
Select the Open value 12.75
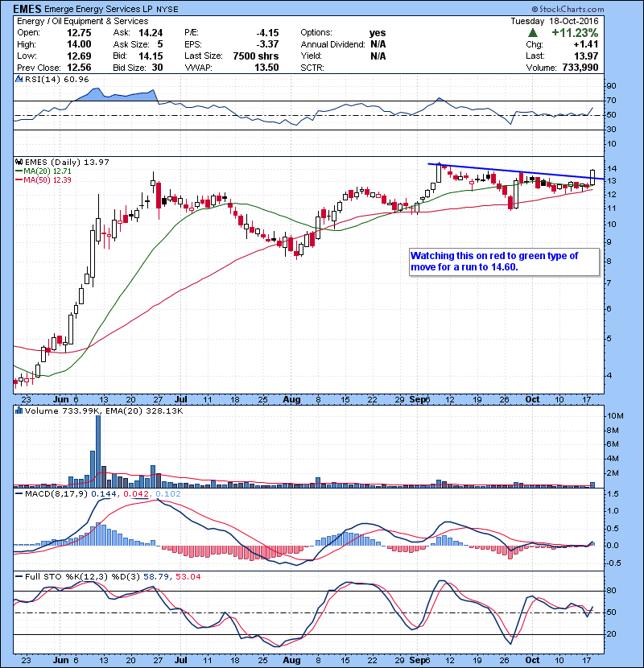point(79,33)
